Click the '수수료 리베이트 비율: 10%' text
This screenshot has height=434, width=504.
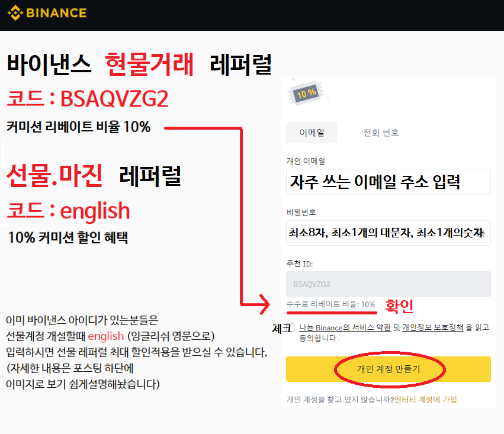click(330, 304)
